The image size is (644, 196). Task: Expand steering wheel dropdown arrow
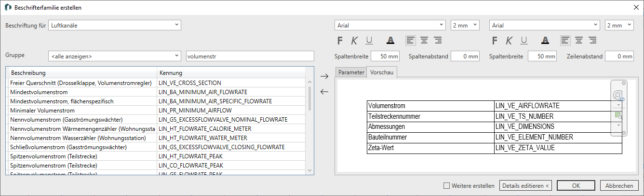(x=618, y=105)
